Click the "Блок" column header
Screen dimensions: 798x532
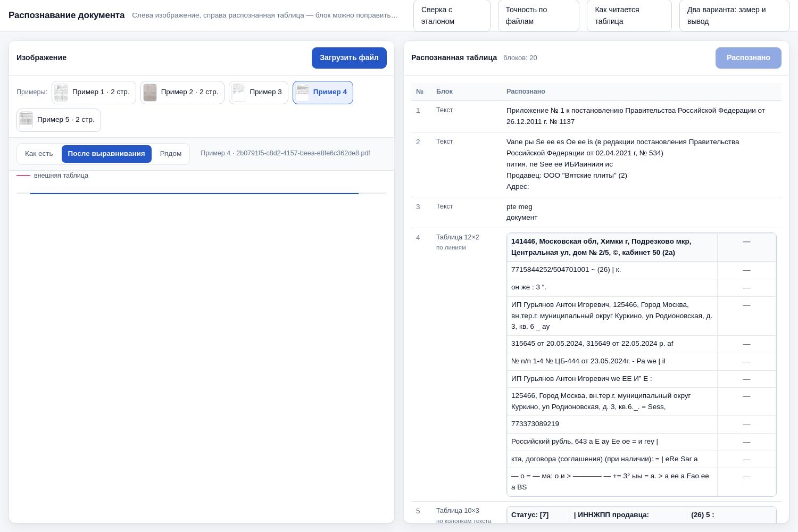point(444,92)
